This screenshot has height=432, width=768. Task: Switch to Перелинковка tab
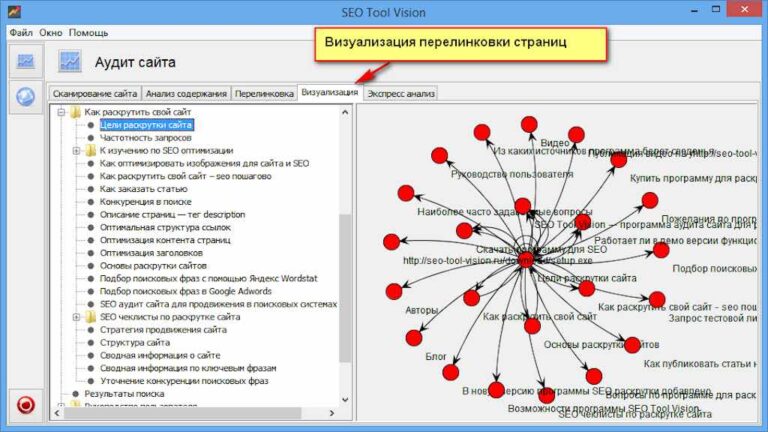point(264,94)
